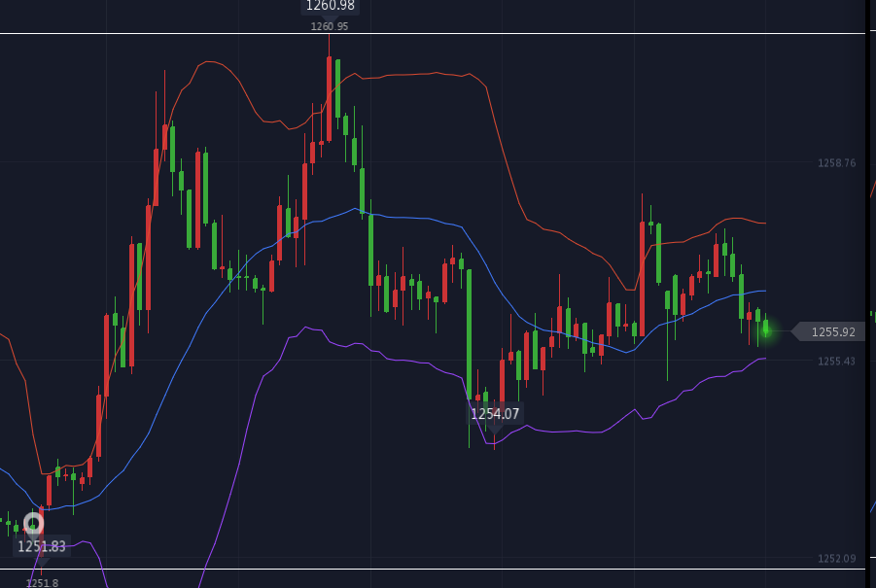This screenshot has width=876, height=588.
Task: Click the 1254.07 low price label
Action: [495, 414]
